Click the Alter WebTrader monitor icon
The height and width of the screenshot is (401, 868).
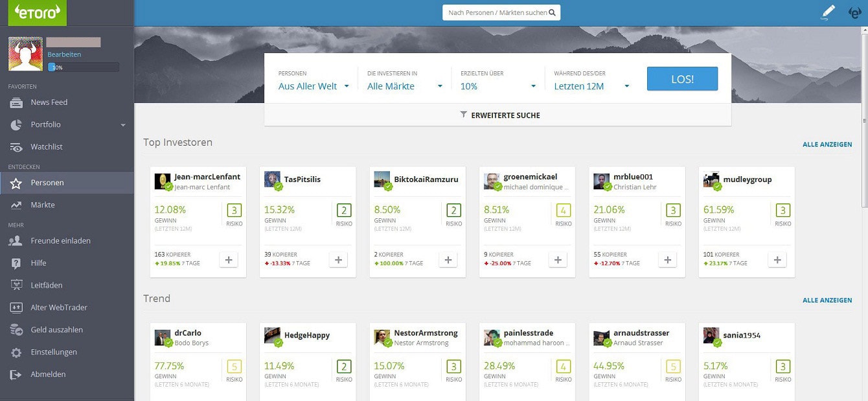click(16, 308)
